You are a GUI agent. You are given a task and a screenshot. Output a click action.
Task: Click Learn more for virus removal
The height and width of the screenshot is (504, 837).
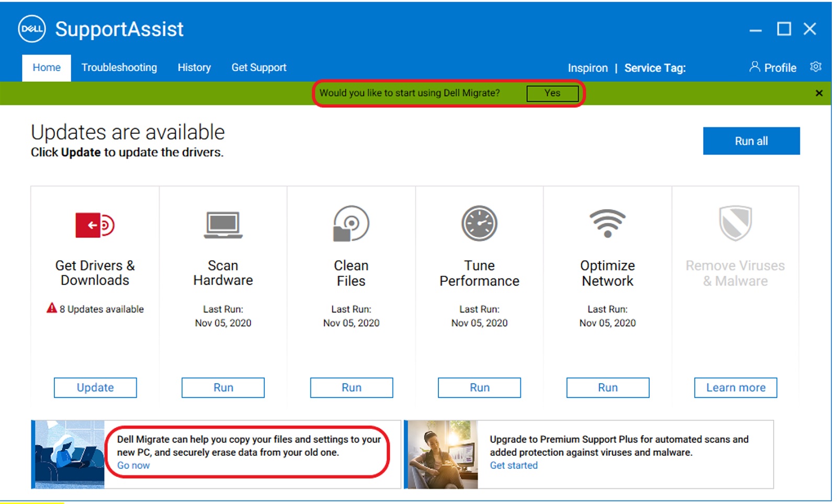pyautogui.click(x=736, y=387)
